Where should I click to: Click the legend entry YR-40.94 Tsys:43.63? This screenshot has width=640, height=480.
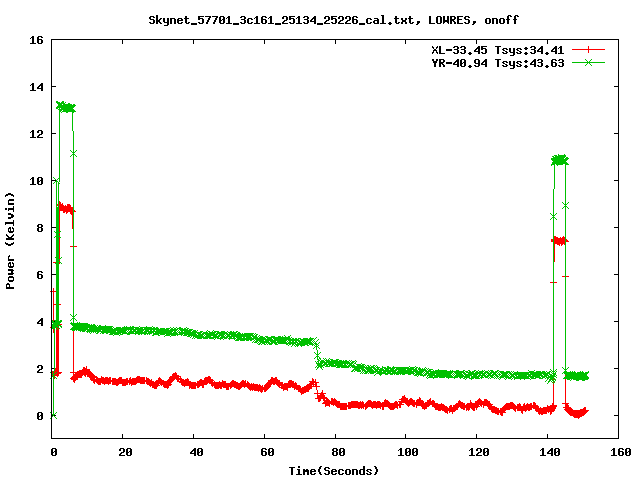pos(498,63)
